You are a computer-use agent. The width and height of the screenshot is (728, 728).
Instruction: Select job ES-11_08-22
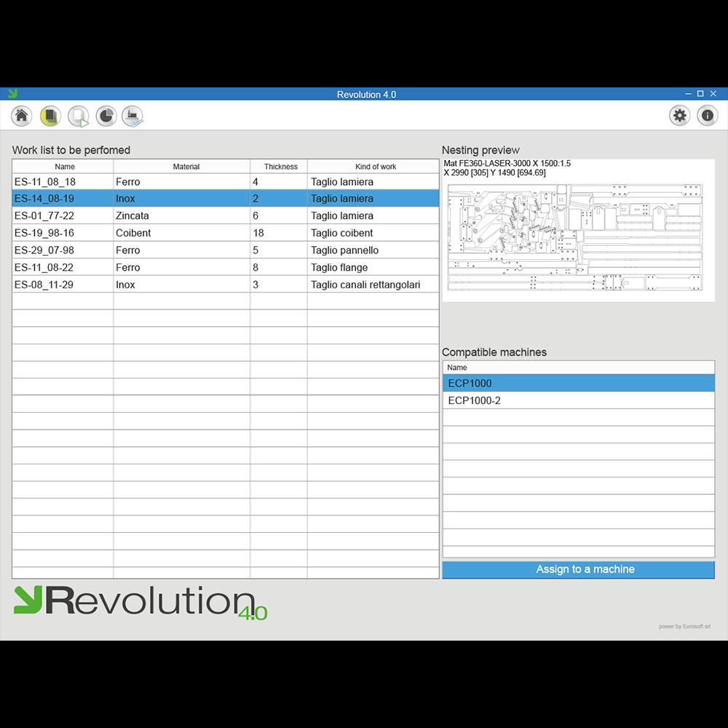coord(225,267)
